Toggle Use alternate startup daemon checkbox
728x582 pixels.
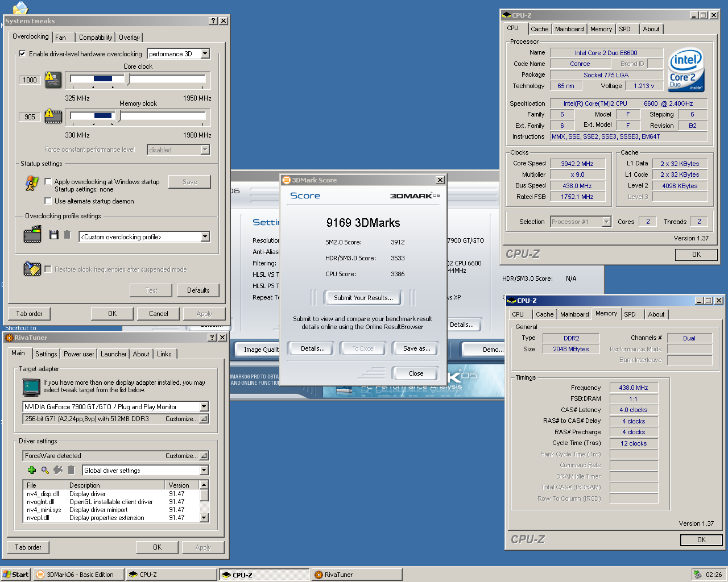click(48, 201)
